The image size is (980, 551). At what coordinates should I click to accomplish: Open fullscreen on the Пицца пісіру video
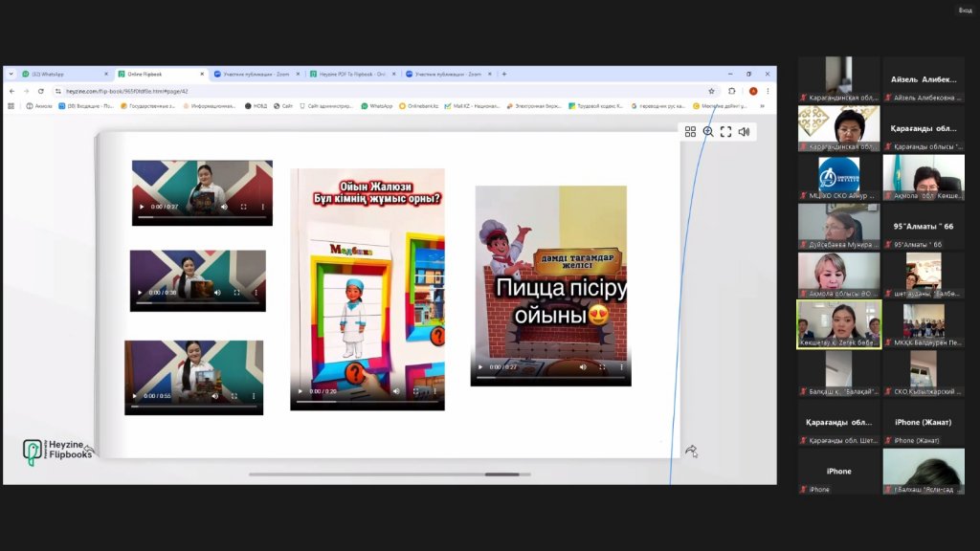click(603, 366)
